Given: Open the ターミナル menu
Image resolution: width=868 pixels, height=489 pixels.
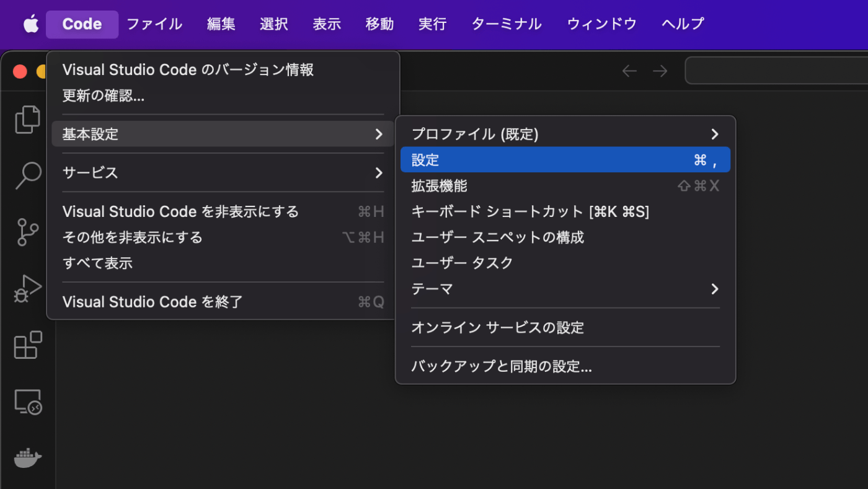Looking at the screenshot, I should pos(507,24).
